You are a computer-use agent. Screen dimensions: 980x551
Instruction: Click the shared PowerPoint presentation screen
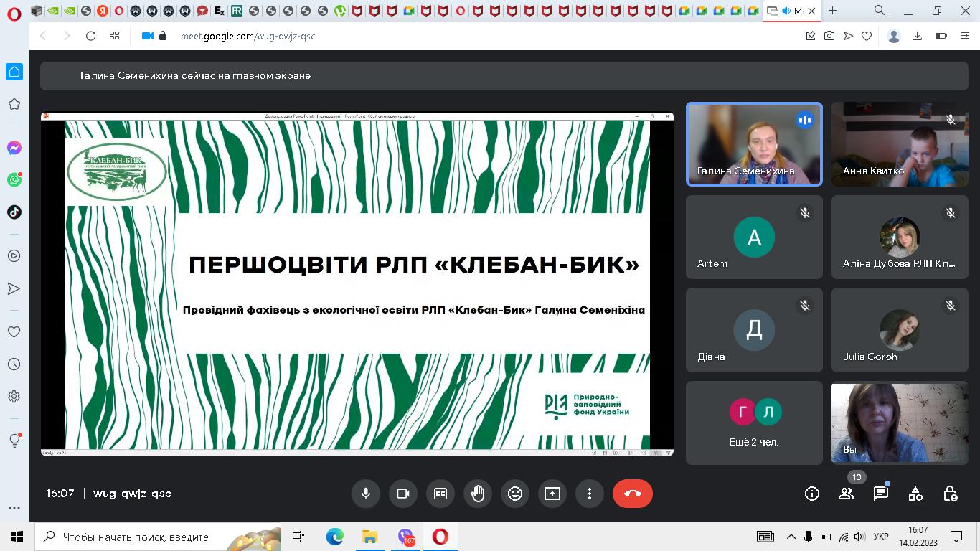coord(357,284)
